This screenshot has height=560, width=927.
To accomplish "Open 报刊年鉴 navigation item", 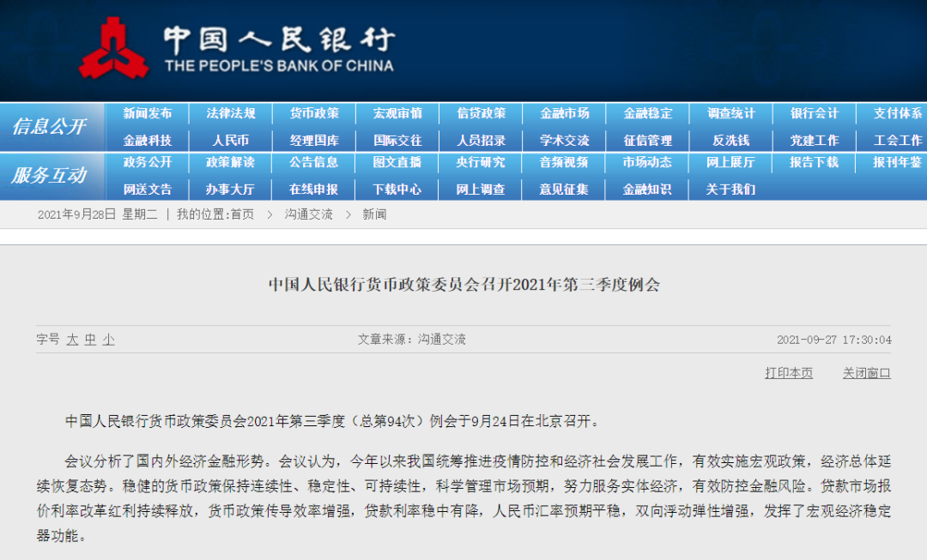I will pyautogui.click(x=897, y=162).
